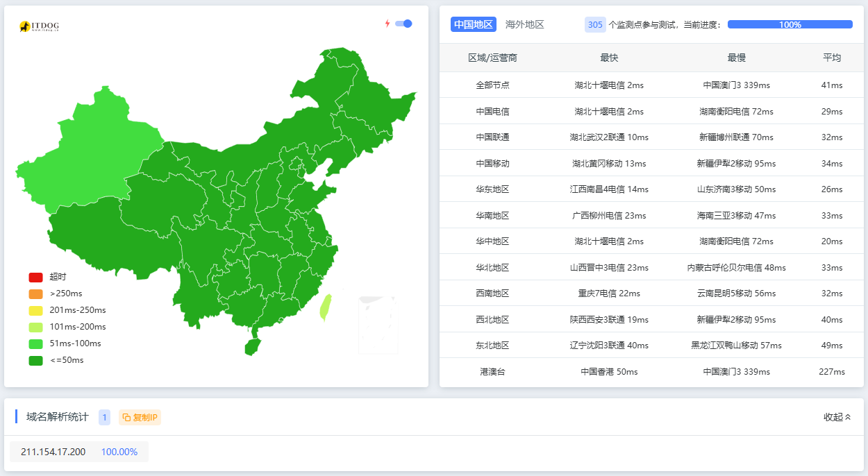Click IP address 211.154.17.200
The image size is (868, 476).
53,452
